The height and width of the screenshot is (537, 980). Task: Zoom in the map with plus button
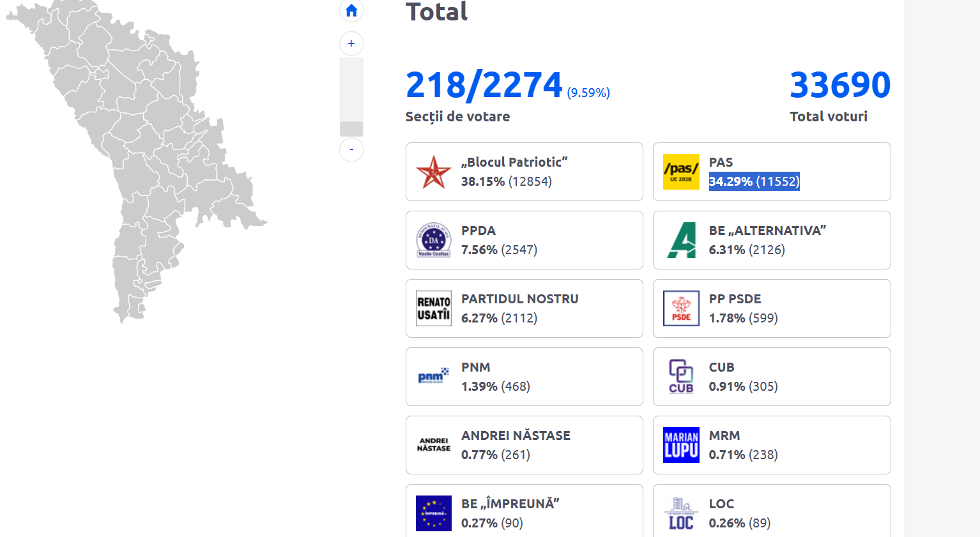pos(351,43)
